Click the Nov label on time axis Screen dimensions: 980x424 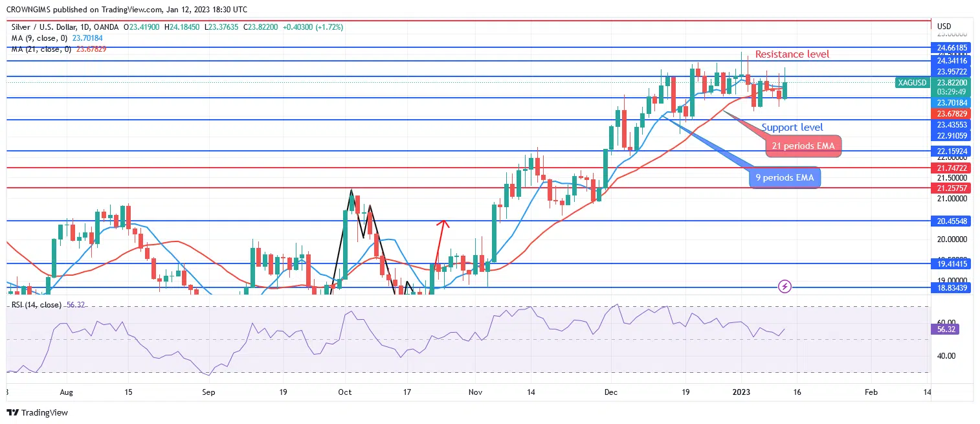point(476,392)
